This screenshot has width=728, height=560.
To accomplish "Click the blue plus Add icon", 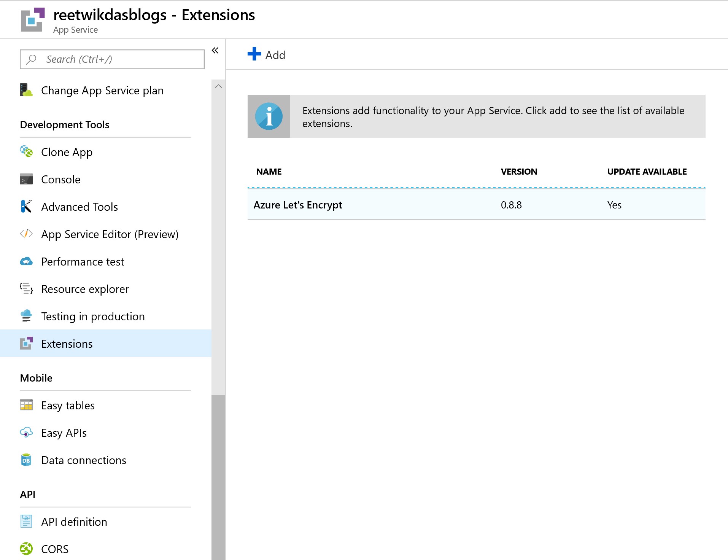I will 254,54.
